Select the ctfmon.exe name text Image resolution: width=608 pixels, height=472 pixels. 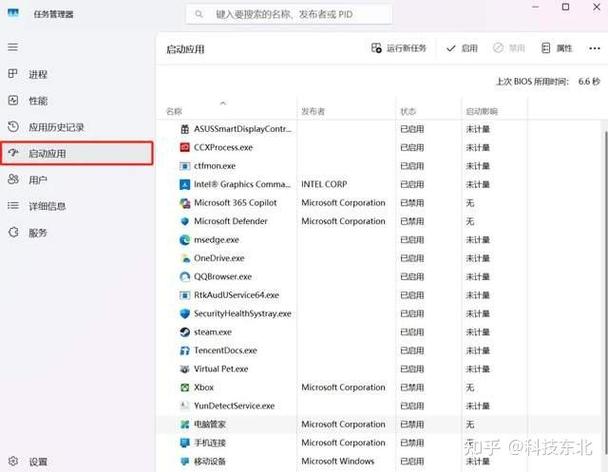(x=215, y=166)
